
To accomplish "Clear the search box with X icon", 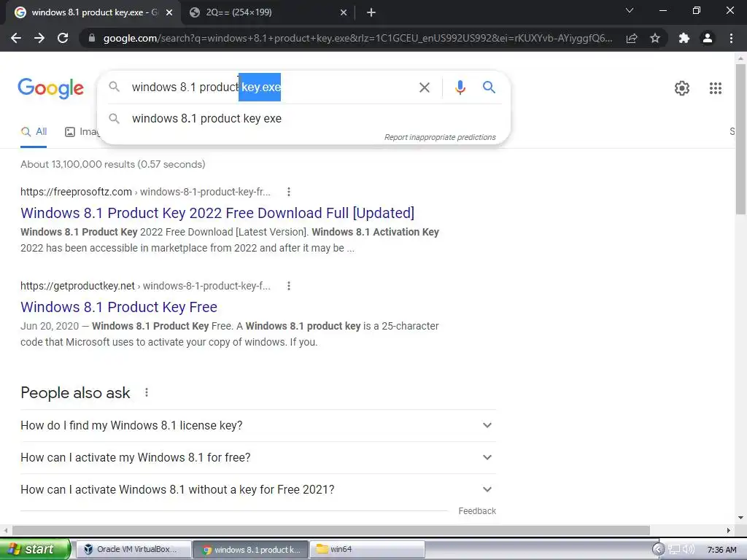I will 424,87.
